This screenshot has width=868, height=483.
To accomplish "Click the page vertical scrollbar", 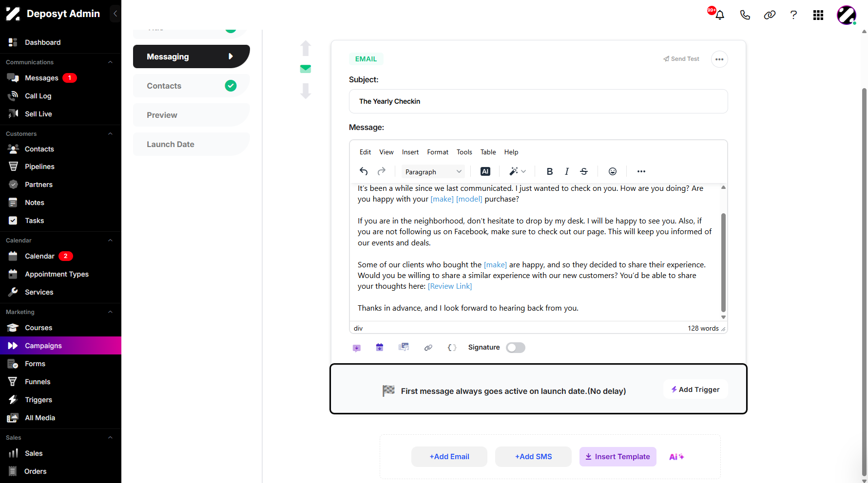I will pos(864,282).
